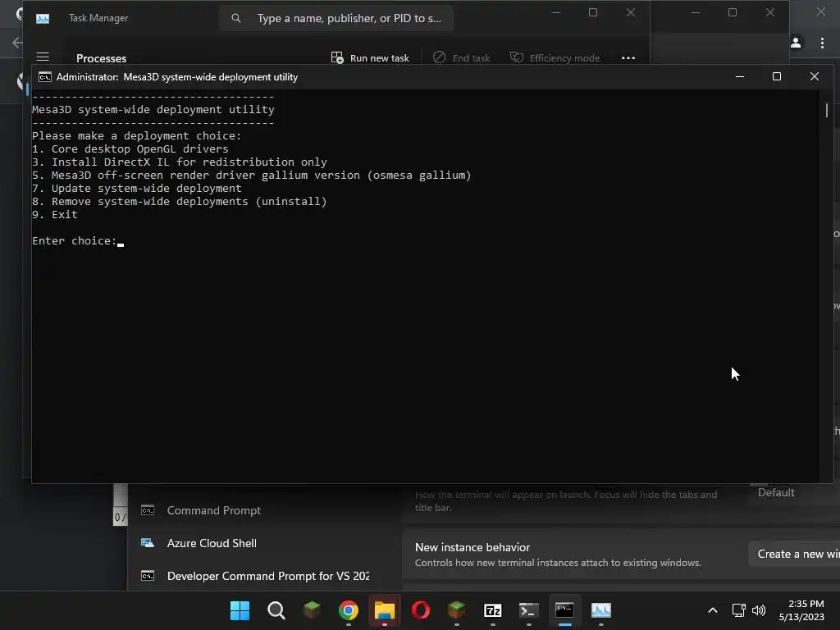Click the console vertical scrollbar thumb
This screenshot has width=840, height=630.
(827, 110)
